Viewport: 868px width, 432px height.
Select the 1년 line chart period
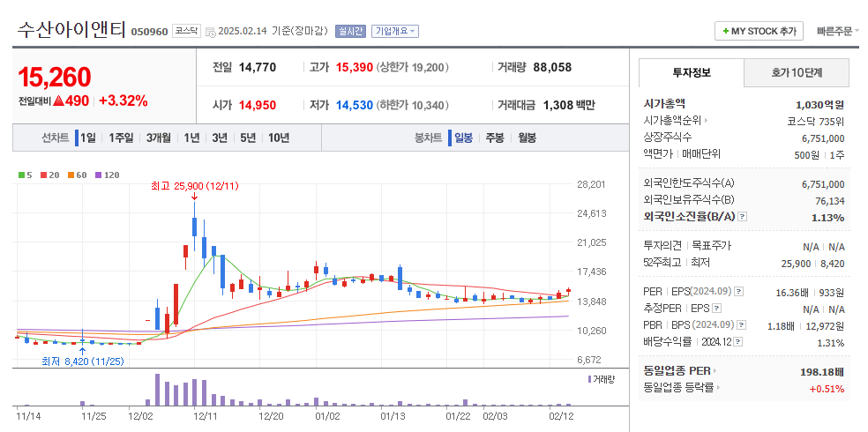click(191, 138)
